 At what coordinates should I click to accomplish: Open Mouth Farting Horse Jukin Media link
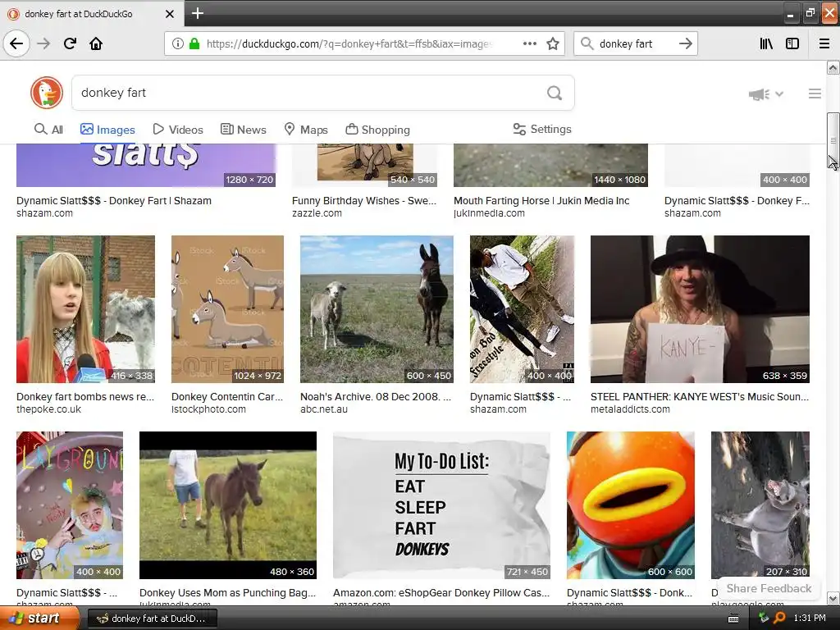pos(541,200)
